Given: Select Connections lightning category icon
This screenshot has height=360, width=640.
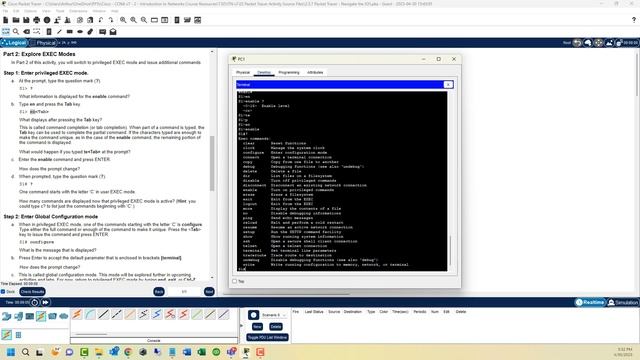Looking at the screenshot, I should (x=41, y=316).
